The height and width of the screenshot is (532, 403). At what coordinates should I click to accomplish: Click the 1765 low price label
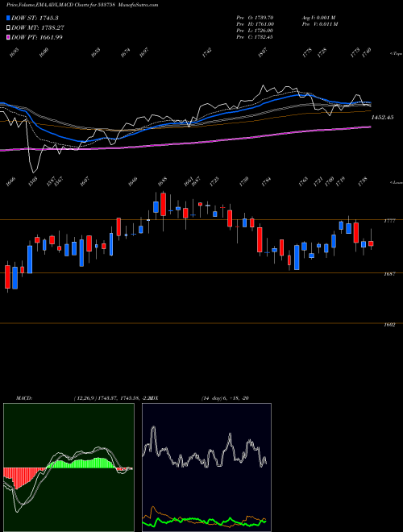click(x=303, y=181)
